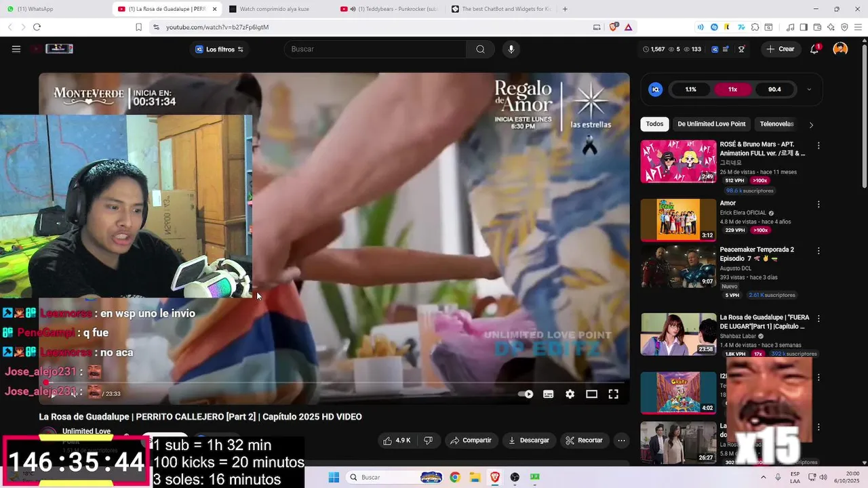Show more category chips arrow
Viewport: 868px width, 488px height.
coord(811,125)
